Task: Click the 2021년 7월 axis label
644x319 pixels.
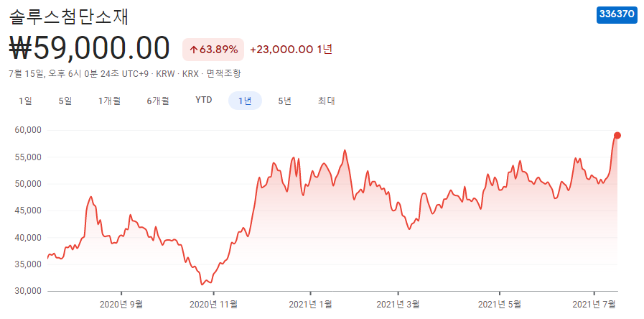Action: (594, 305)
